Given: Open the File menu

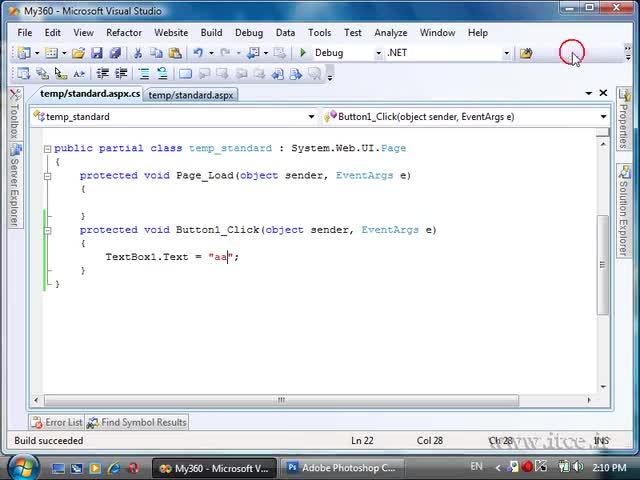Looking at the screenshot, I should [x=25, y=33].
